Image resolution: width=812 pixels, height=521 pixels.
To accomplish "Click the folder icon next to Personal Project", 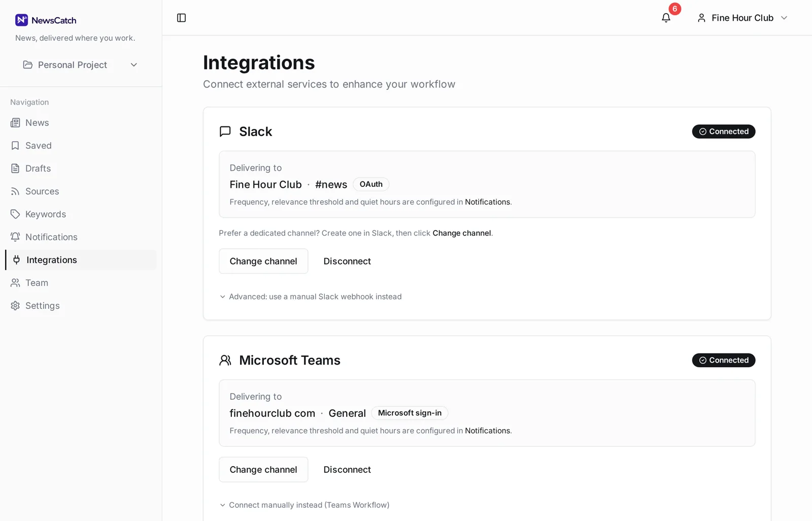I will pyautogui.click(x=28, y=64).
